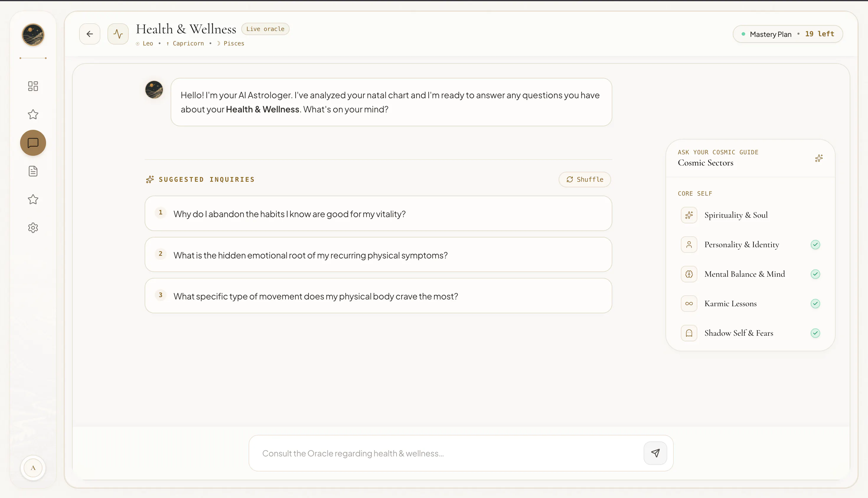The width and height of the screenshot is (868, 498).
Task: Click the app logo planet avatar in sidebar
Action: [x=33, y=35]
